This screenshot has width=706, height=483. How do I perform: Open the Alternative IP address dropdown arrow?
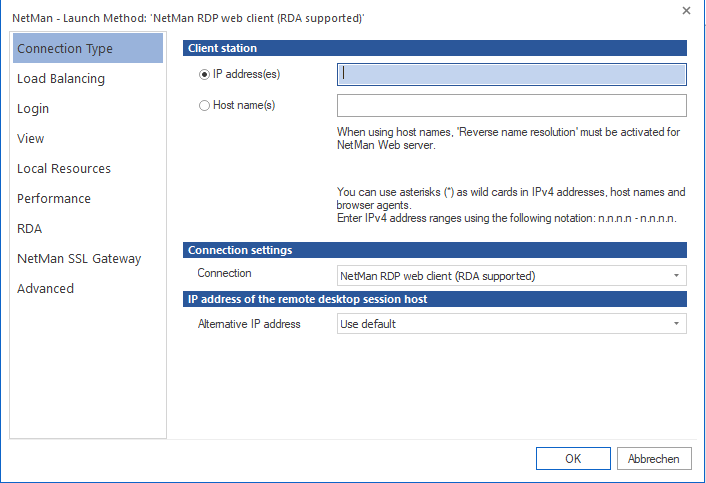676,324
